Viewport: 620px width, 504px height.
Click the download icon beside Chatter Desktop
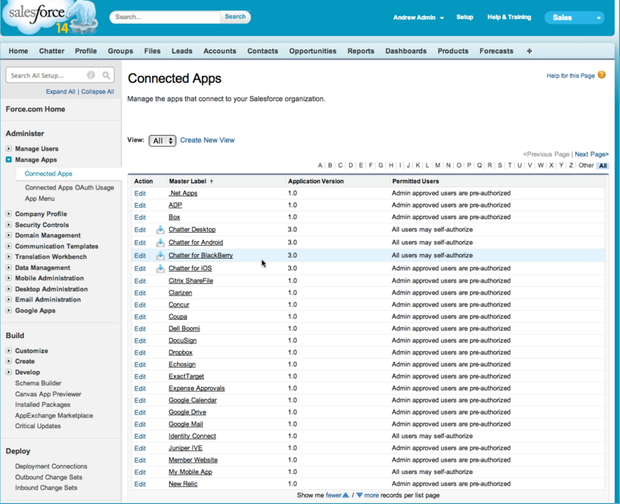[x=160, y=229]
